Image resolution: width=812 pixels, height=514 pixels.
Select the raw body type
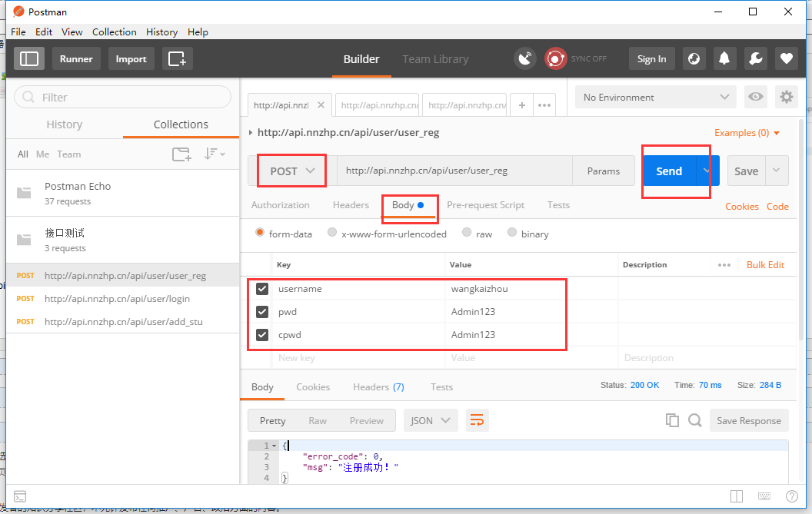467,232
